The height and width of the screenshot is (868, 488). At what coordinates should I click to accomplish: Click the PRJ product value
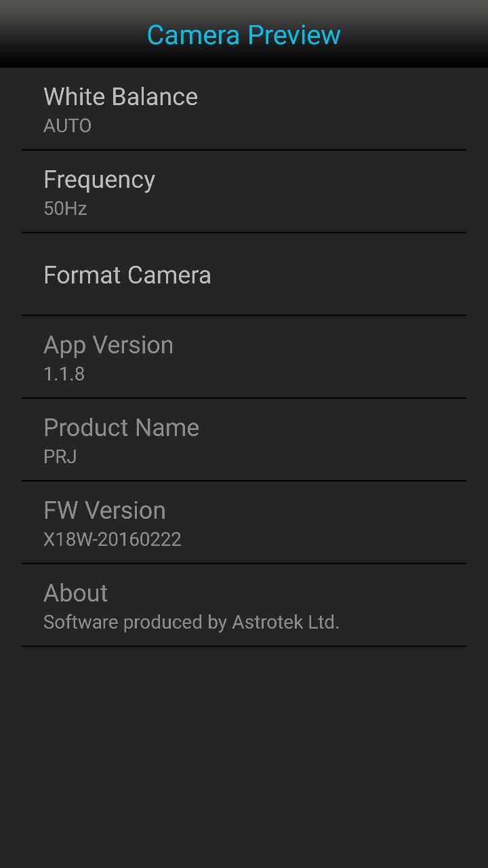(x=60, y=457)
